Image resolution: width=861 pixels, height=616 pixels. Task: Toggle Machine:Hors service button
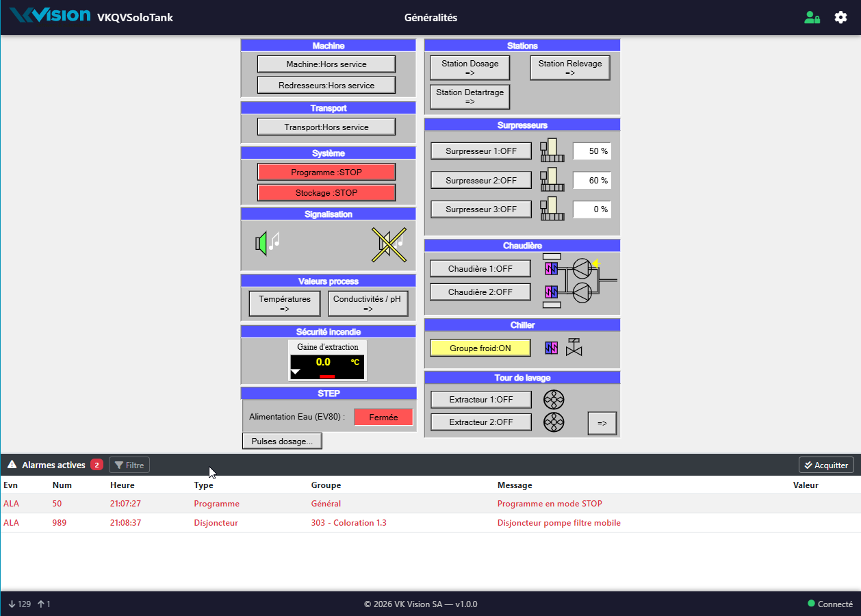click(x=326, y=64)
